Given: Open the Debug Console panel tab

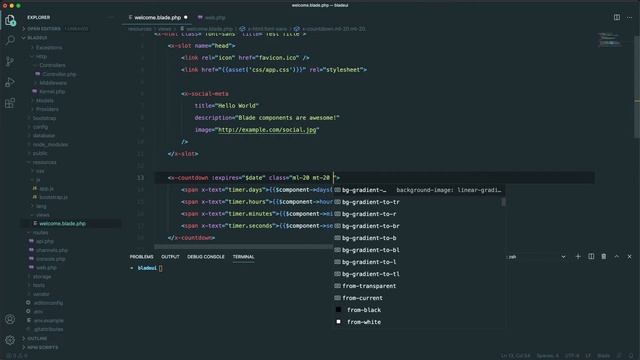Looking at the screenshot, I should coord(206,257).
